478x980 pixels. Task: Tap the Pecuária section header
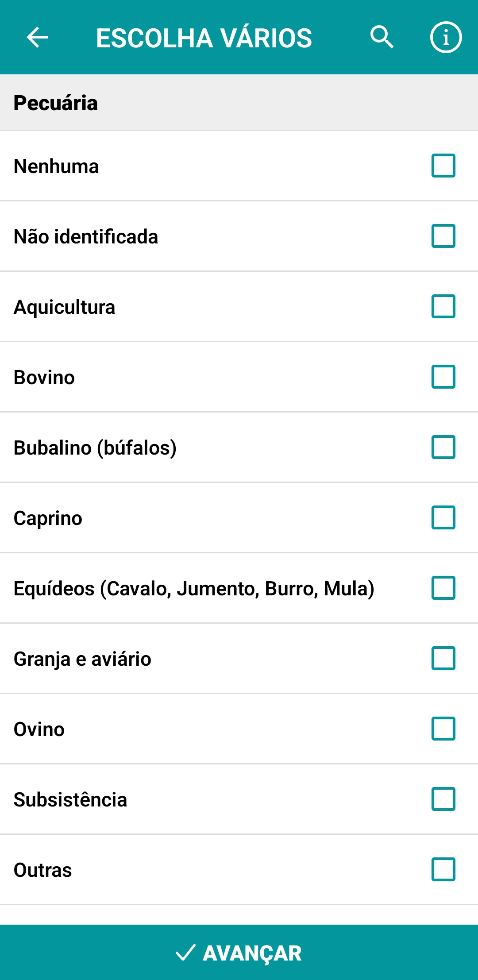point(56,103)
